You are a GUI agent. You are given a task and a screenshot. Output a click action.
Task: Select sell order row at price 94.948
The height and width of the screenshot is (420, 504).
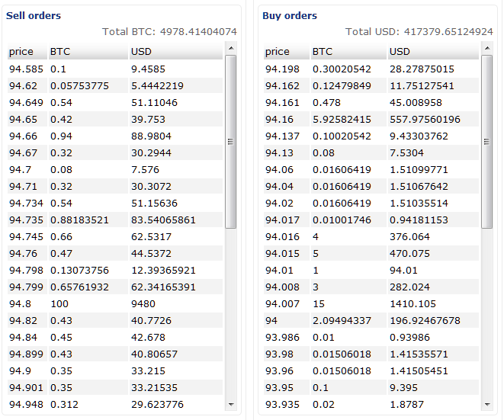click(115, 404)
